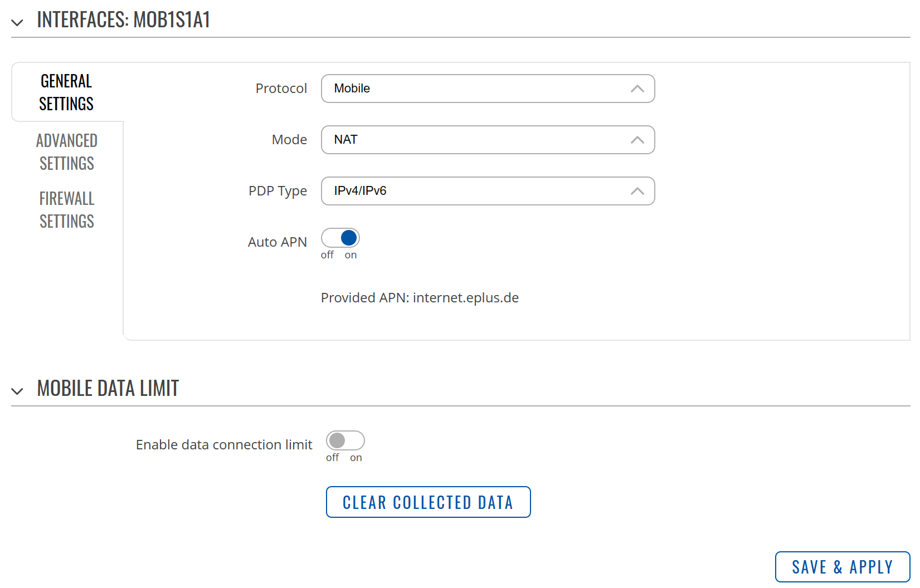Viewport: 920px width, 588px height.
Task: Enable the data connection limit switch
Action: pos(345,440)
